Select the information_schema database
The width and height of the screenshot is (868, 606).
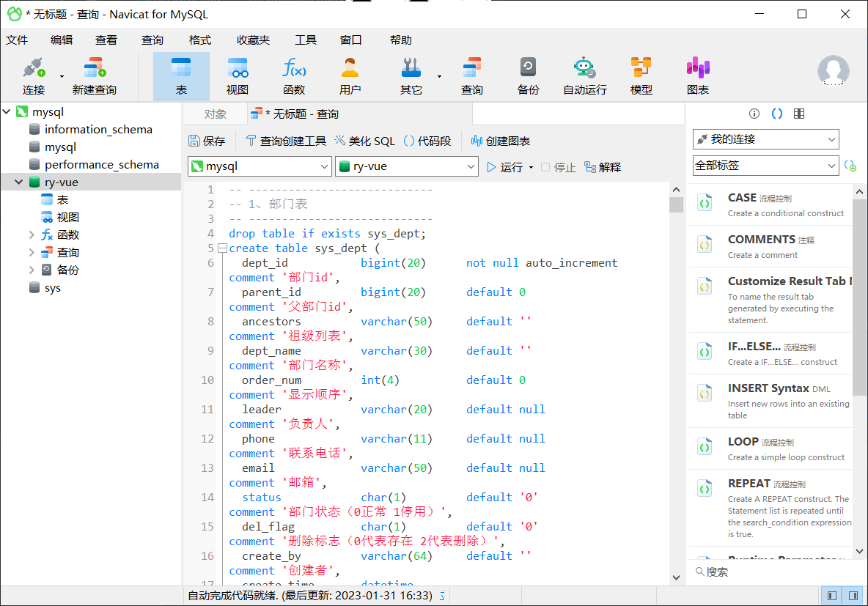pyautogui.click(x=98, y=130)
